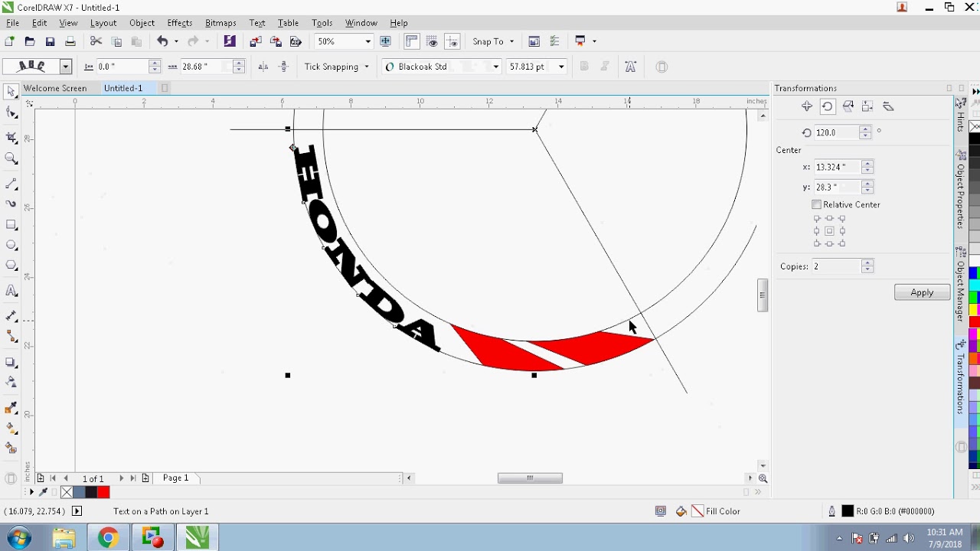
Task: Switch to the Page 1 tab
Action: pos(175,478)
